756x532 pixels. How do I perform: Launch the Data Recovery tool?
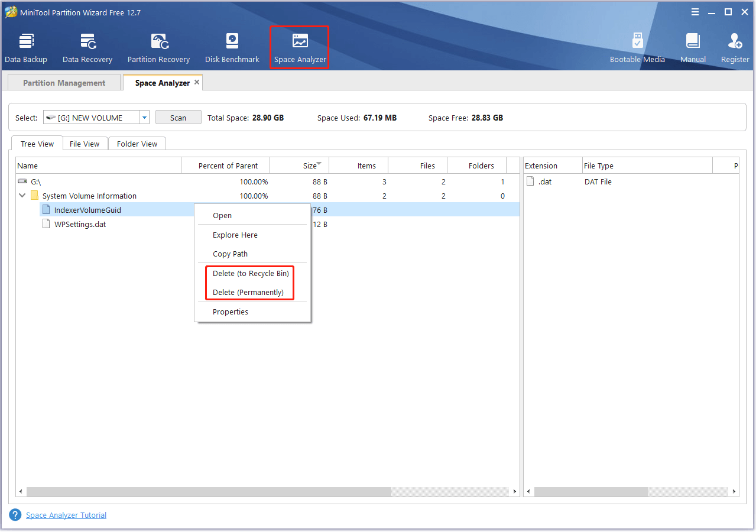click(x=87, y=48)
